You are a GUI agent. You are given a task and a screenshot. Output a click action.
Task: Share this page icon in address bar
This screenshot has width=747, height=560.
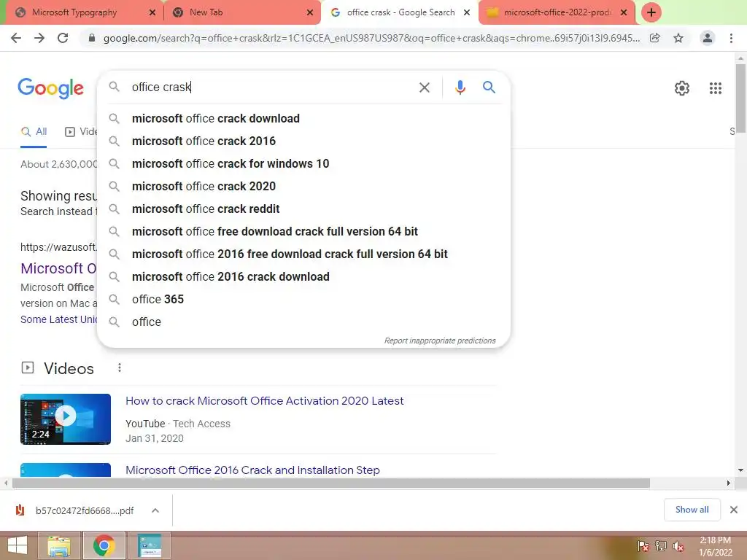(655, 38)
